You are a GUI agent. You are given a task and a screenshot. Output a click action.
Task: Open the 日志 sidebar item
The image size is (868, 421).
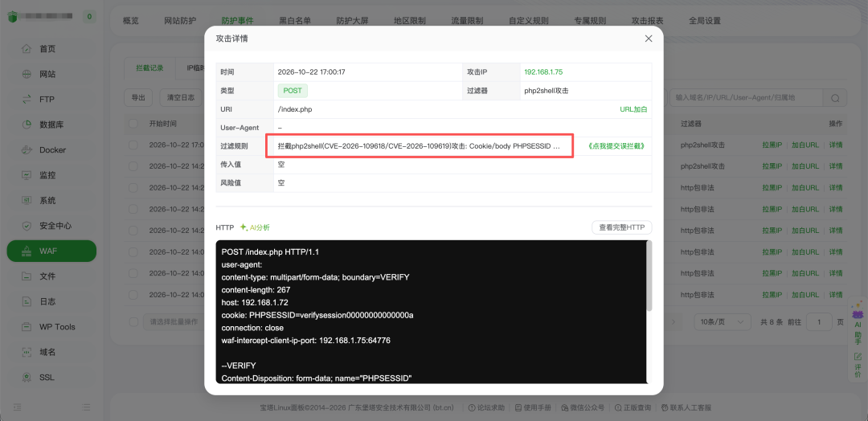coord(51,301)
